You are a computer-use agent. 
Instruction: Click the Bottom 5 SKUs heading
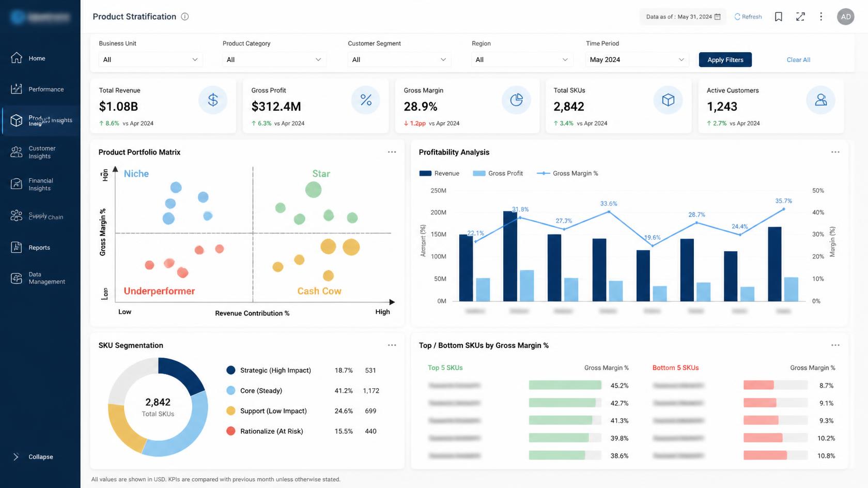(675, 368)
